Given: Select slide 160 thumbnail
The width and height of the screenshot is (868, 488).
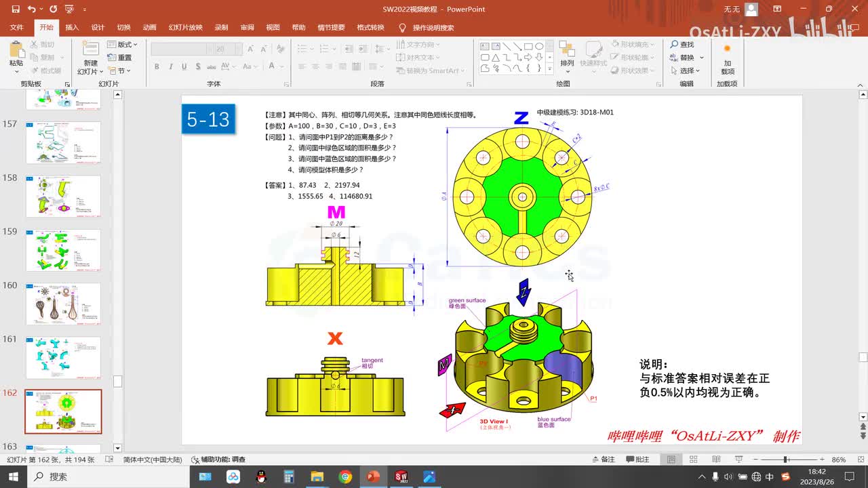Looking at the screenshot, I should tap(63, 304).
